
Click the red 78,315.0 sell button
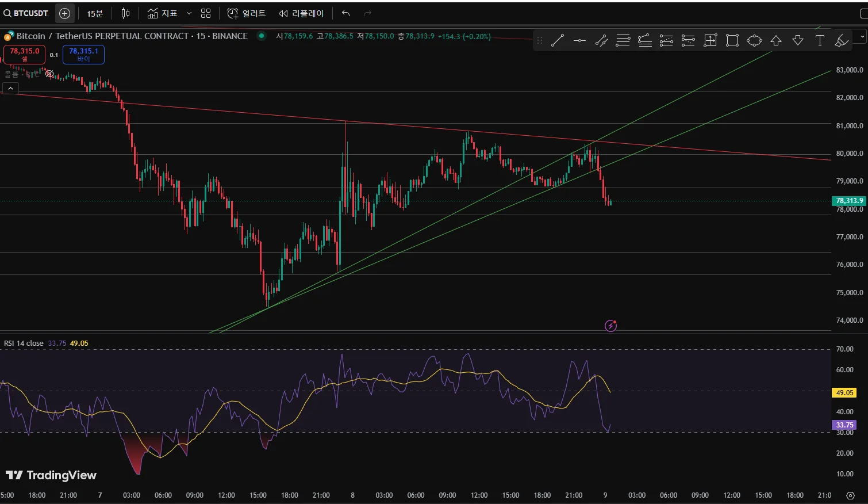(x=24, y=54)
